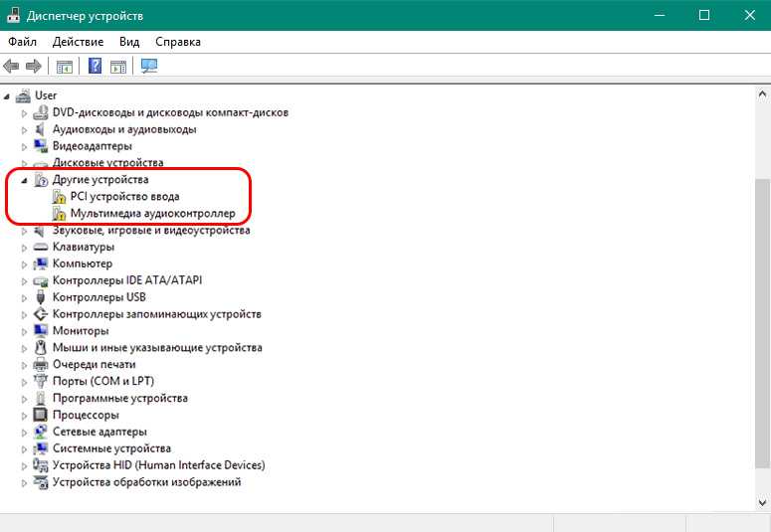771x532 pixels.
Task: Select Мультимедиа аудиоконтроллер warning icon
Action: 59,214
